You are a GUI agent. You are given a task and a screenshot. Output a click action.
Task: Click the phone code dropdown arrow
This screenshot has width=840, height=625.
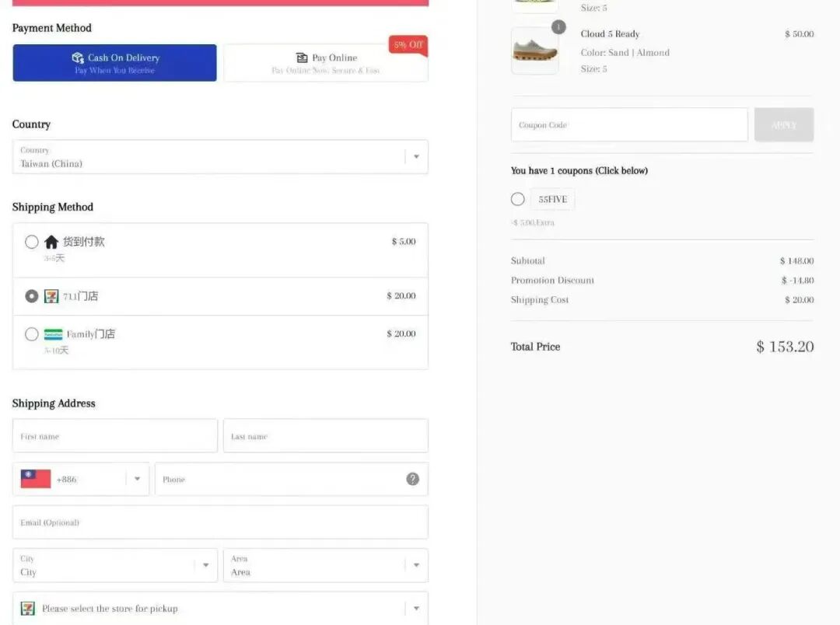pyautogui.click(x=137, y=479)
